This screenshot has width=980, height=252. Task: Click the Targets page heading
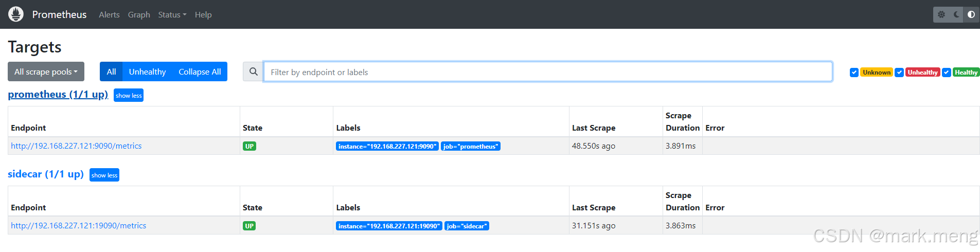34,47
